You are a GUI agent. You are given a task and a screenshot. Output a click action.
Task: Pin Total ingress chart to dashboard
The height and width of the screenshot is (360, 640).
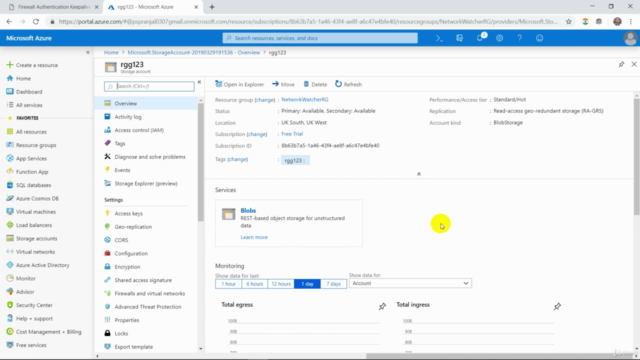(557, 306)
